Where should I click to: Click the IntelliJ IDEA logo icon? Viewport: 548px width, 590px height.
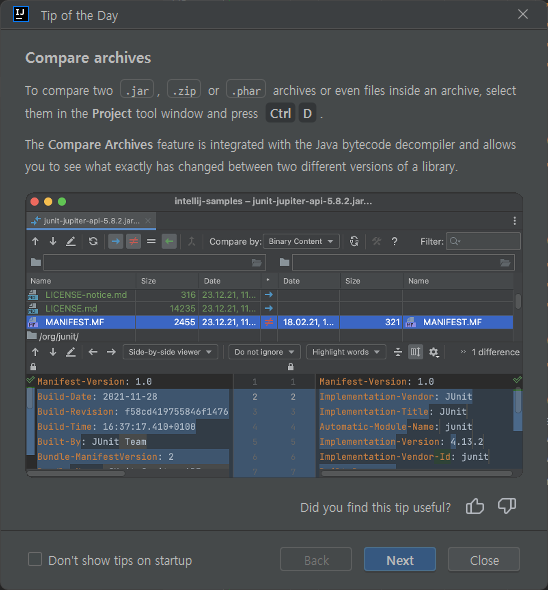pos(21,14)
